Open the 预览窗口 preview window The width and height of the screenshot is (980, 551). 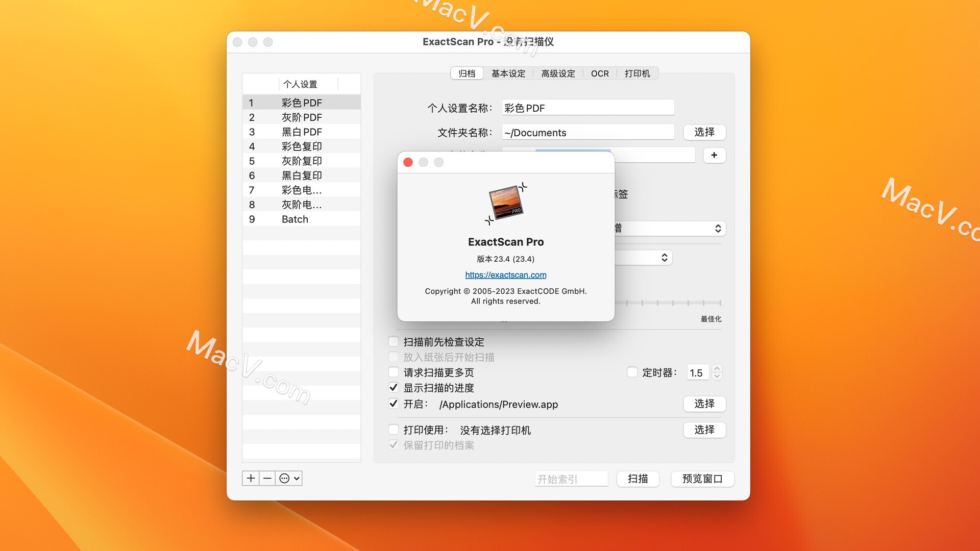click(x=702, y=479)
